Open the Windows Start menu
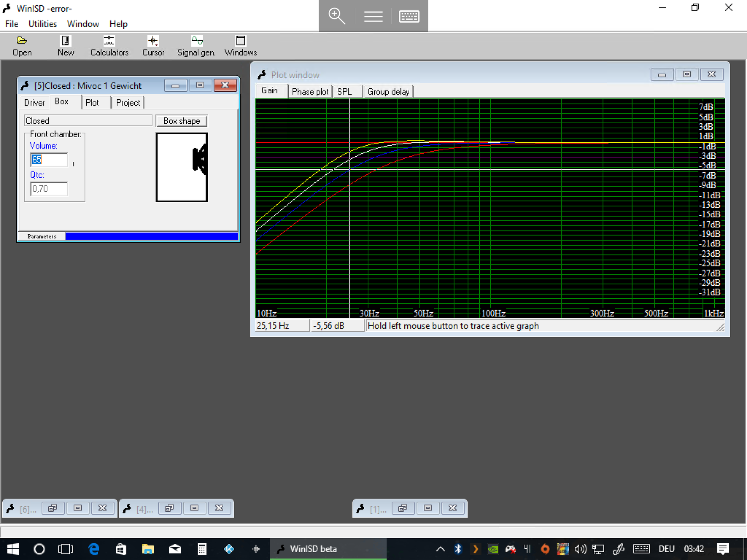 tap(13, 549)
